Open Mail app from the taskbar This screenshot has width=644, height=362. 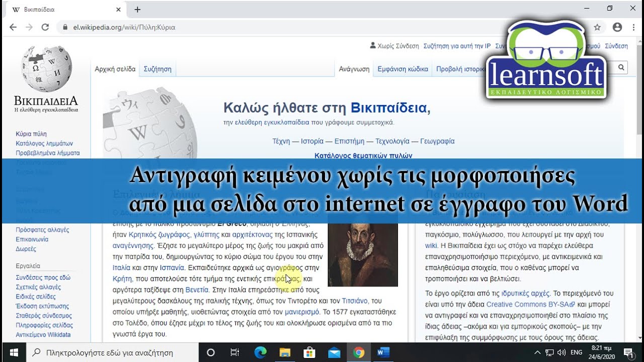(x=334, y=352)
